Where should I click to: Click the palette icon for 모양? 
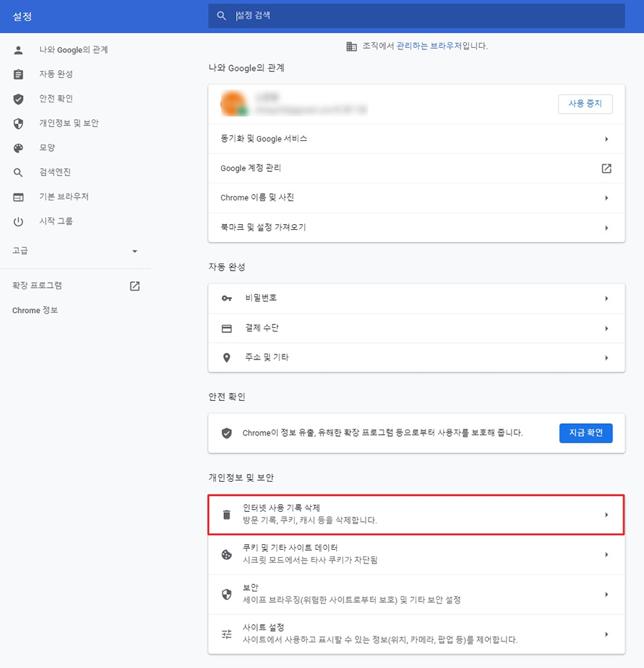tap(19, 148)
